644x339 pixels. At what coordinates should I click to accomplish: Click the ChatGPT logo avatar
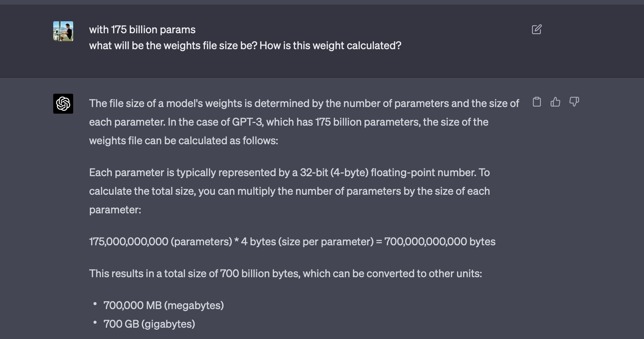tap(63, 104)
